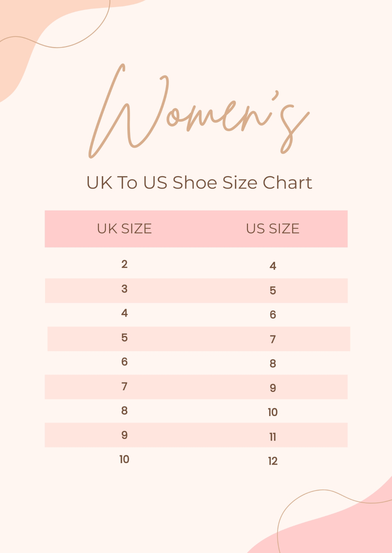Screen dimensions: 392x553
Task: Pick UK size 5 in the table
Action: coord(124,338)
